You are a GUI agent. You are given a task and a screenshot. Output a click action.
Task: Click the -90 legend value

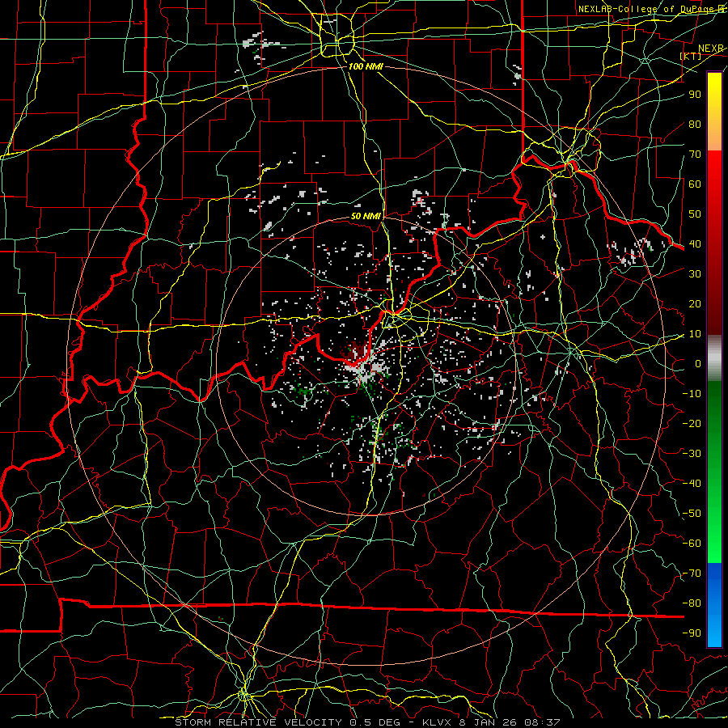(692, 633)
